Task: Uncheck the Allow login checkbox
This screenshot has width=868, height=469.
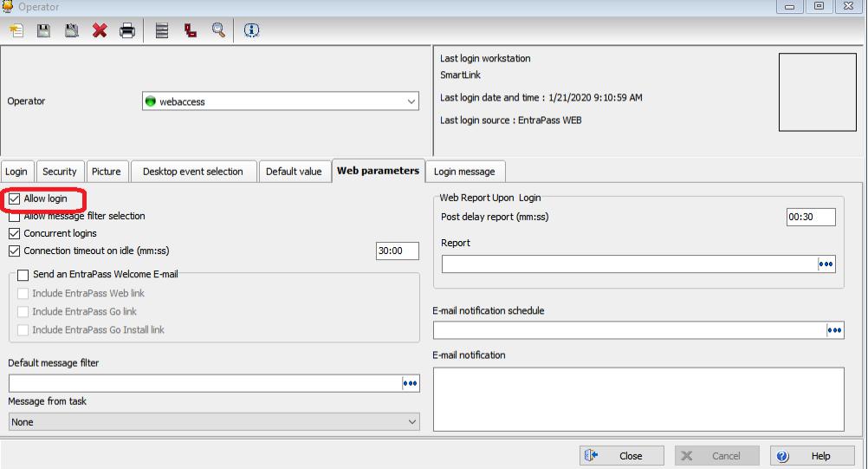Action: 14,199
